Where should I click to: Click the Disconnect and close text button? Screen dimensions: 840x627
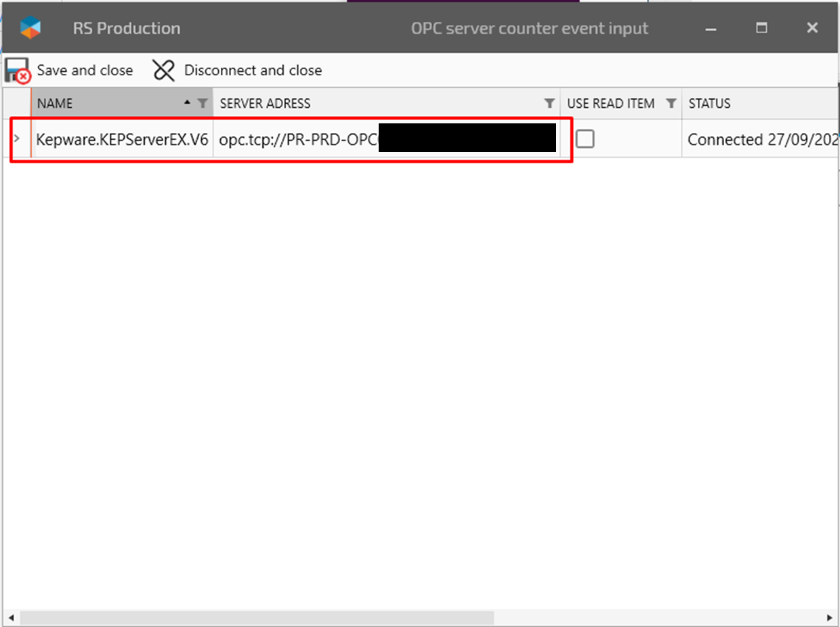click(253, 70)
